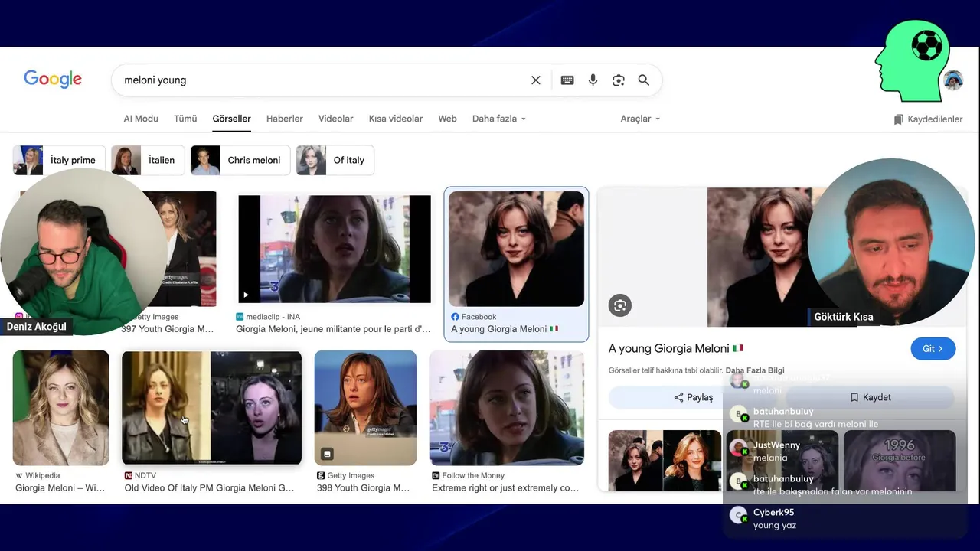The height and width of the screenshot is (551, 980).
Task: Select the Of italy filter chip
Action: click(335, 160)
